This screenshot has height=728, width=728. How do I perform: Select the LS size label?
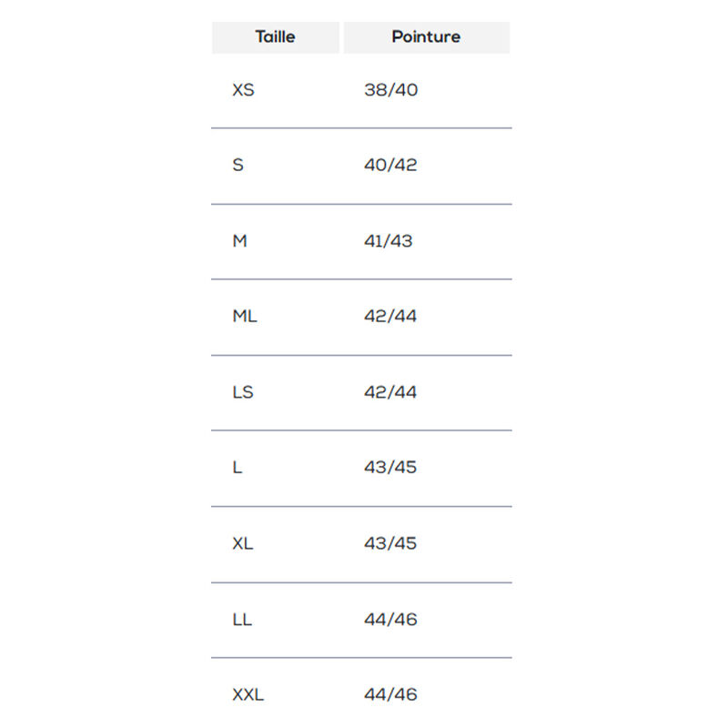pyautogui.click(x=243, y=392)
